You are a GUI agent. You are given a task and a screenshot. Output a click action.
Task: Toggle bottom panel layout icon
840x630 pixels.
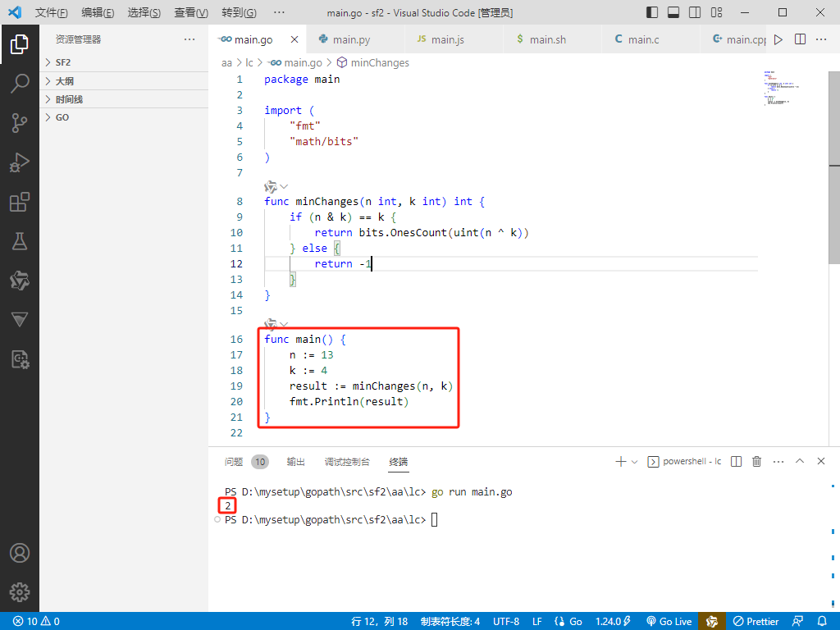(673, 12)
